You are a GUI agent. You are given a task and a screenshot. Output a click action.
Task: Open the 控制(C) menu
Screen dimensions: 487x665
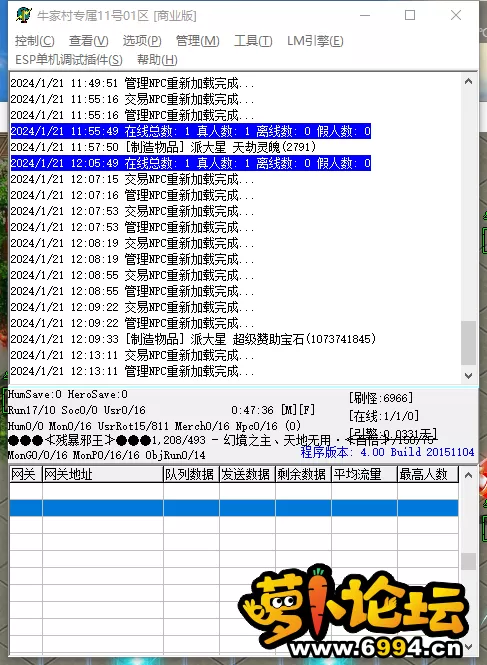(35, 41)
